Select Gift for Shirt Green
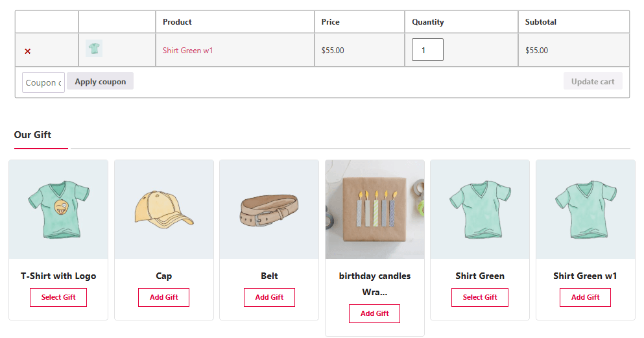Image resolution: width=644 pixels, height=338 pixels. [480, 297]
